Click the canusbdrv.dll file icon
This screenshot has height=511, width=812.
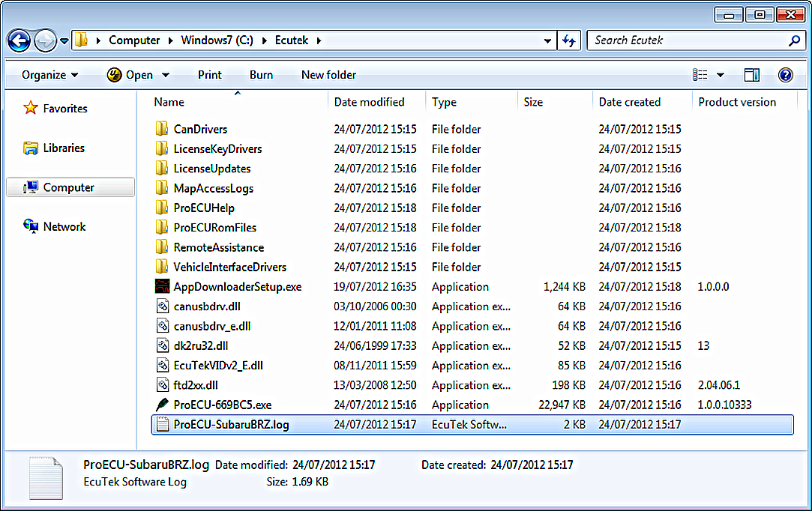[x=162, y=306]
